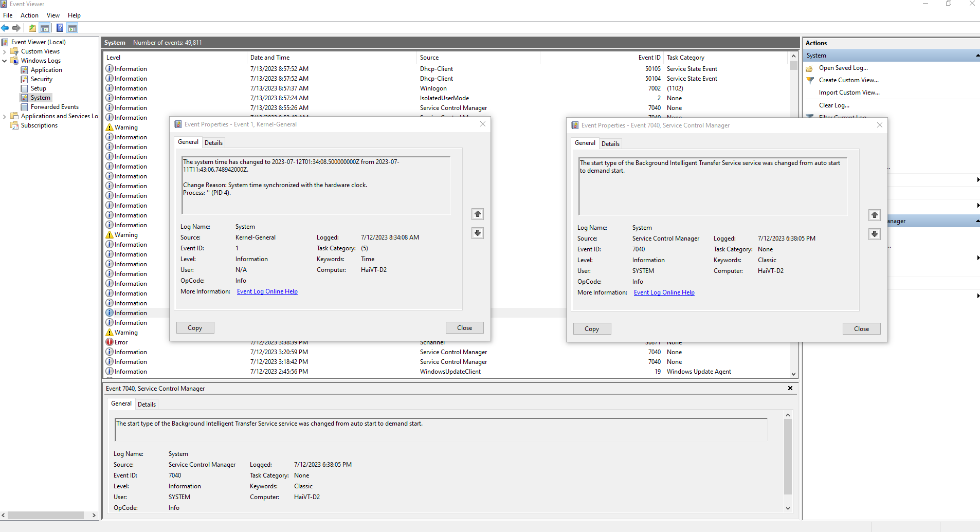Click the Show/Hide Action Pane toolbar icon
Image resolution: width=980 pixels, height=532 pixels.
point(72,28)
